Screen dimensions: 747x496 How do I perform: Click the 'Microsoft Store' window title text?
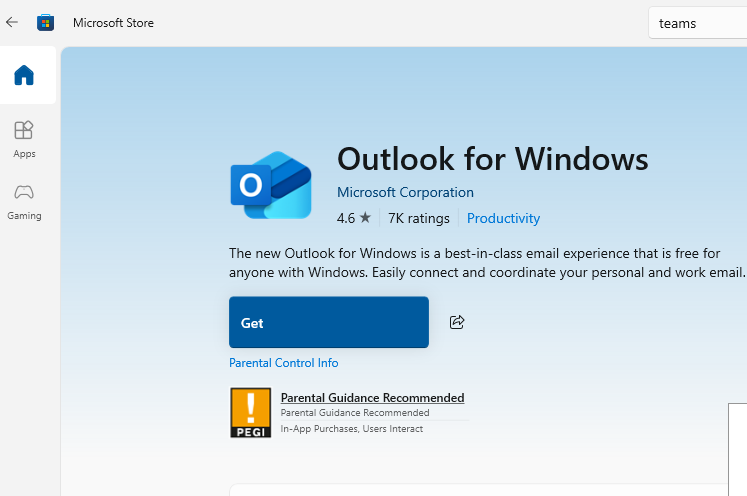pyautogui.click(x=113, y=22)
